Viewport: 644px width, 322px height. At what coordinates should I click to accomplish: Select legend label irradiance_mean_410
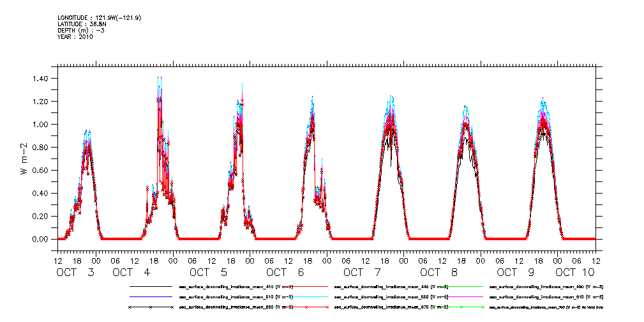coord(236,286)
